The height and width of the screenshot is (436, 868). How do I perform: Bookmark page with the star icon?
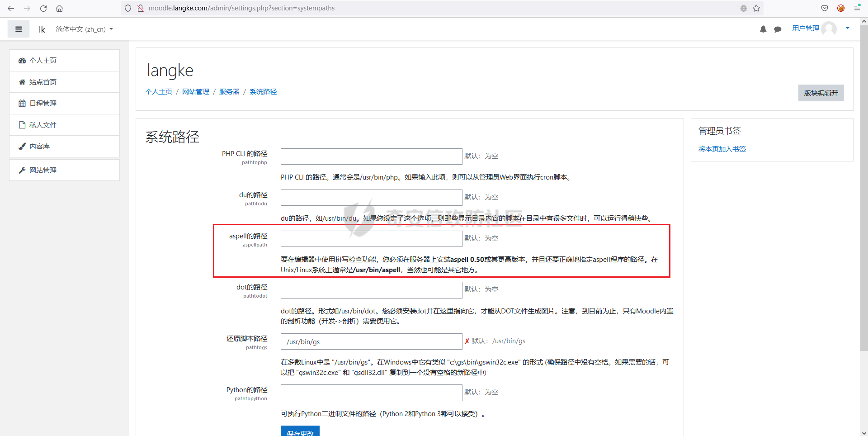tap(756, 8)
